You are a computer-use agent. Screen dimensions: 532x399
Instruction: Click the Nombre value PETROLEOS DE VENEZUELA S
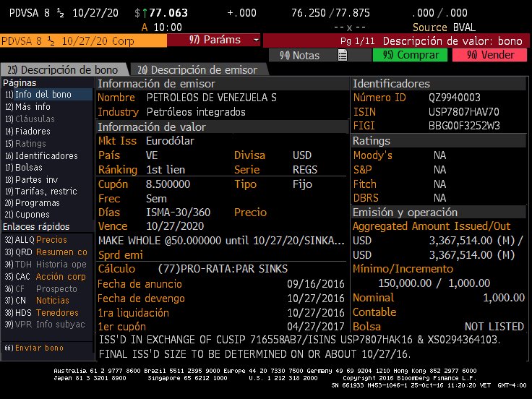[x=211, y=98]
